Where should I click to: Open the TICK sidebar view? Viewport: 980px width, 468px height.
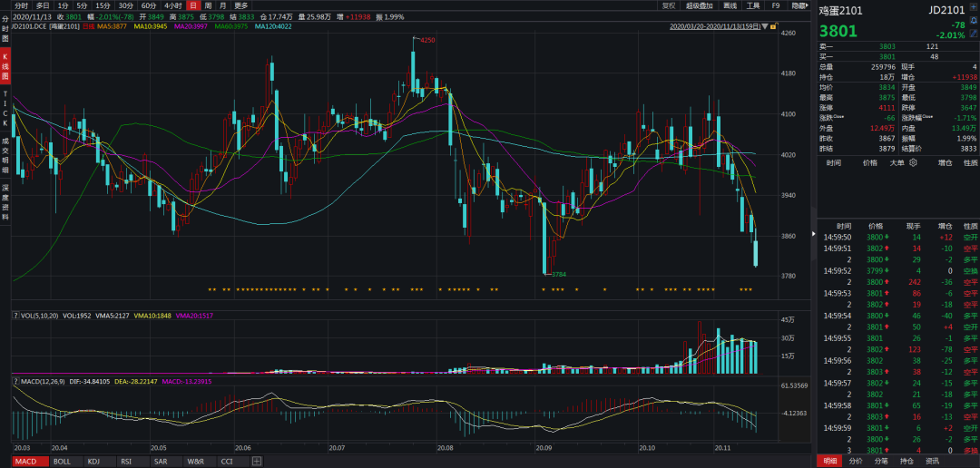pyautogui.click(x=5, y=108)
